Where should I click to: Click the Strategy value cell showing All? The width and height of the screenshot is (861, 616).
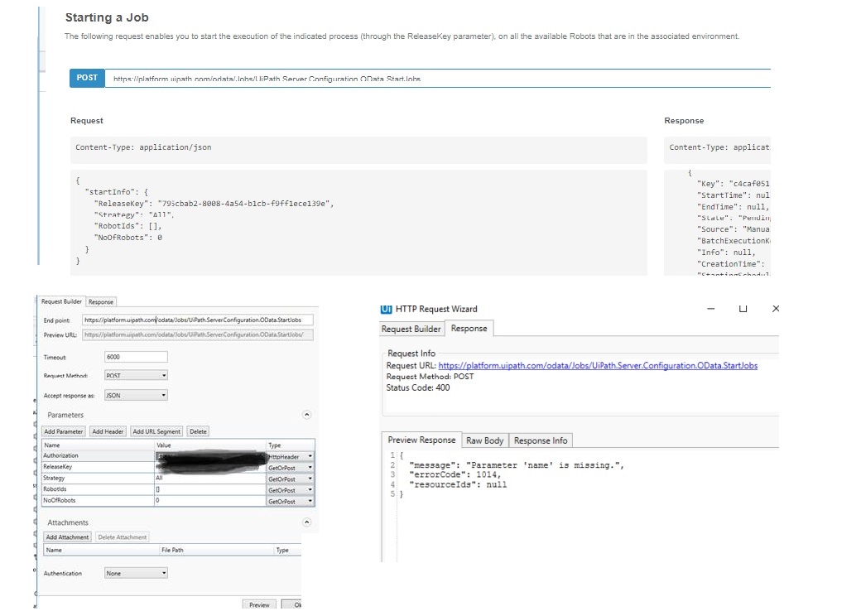210,479
